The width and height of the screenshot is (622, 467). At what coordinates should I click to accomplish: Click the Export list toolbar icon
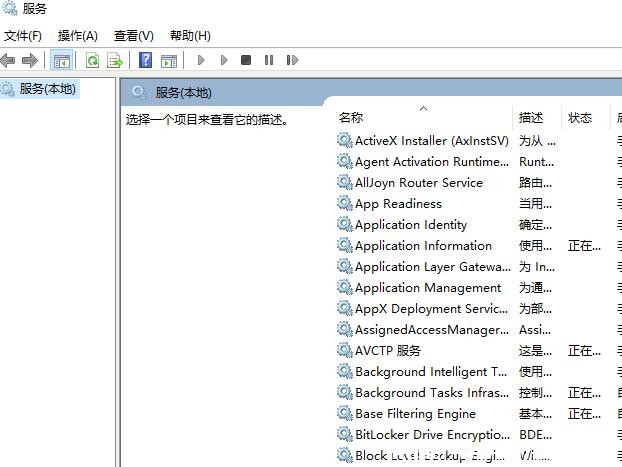[x=115, y=61]
